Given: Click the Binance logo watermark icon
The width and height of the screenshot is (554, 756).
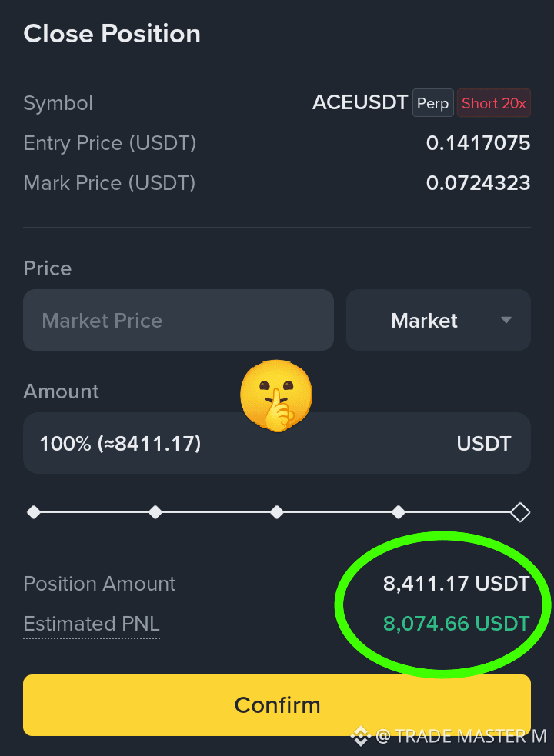Looking at the screenshot, I should click(x=361, y=736).
